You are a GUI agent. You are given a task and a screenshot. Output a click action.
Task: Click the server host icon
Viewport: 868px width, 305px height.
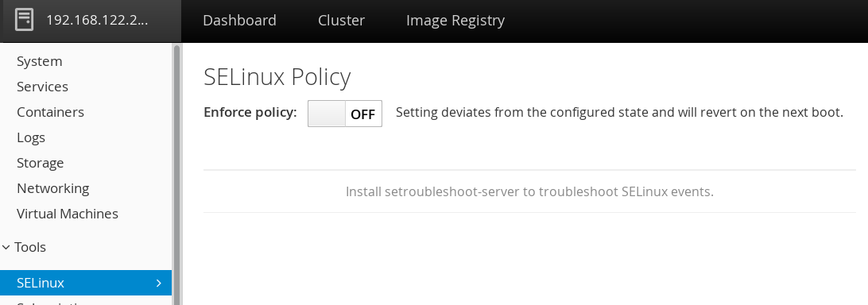pos(24,20)
